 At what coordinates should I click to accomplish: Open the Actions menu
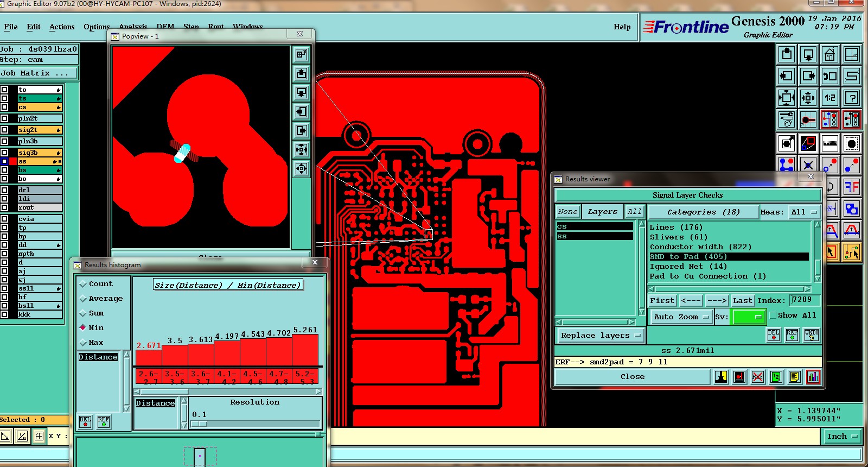click(x=62, y=27)
